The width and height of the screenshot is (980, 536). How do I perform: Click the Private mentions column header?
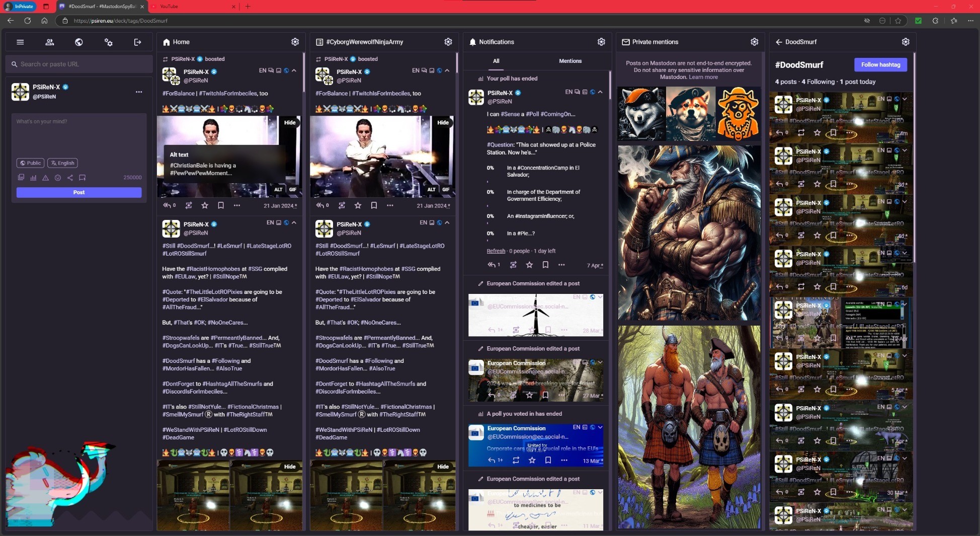point(683,42)
